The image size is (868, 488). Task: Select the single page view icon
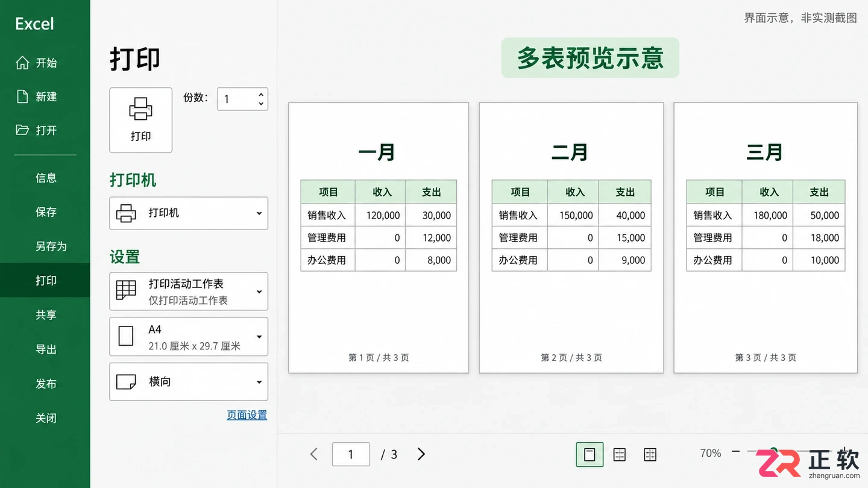590,454
